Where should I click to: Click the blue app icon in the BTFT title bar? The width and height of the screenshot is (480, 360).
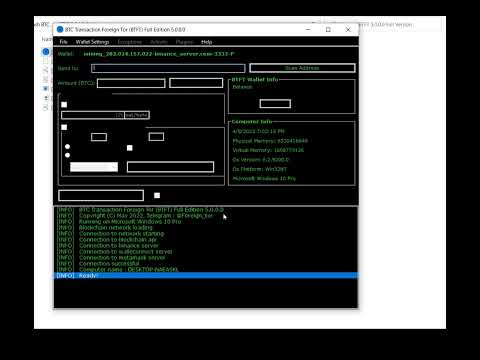point(60,30)
